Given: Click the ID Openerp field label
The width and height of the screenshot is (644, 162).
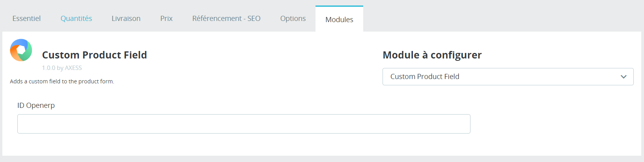Looking at the screenshot, I should coord(36,105).
